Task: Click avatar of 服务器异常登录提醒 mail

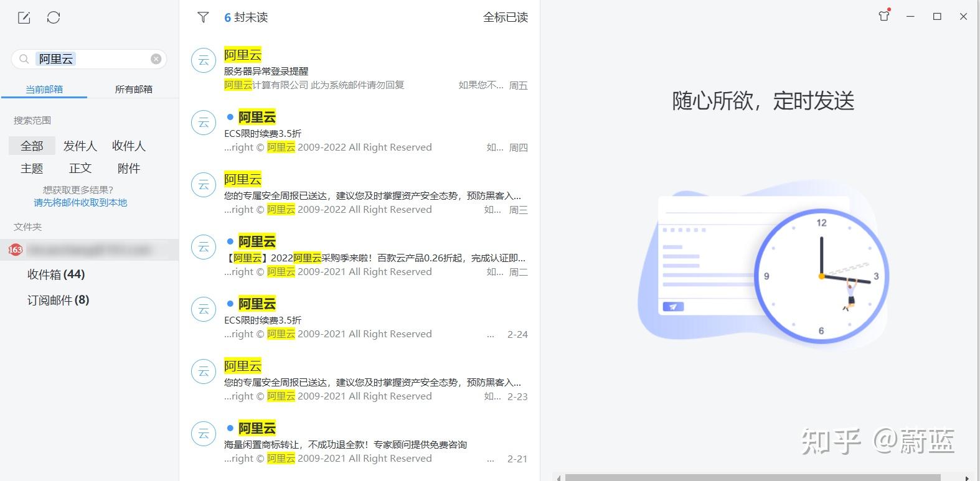Action: point(203,61)
